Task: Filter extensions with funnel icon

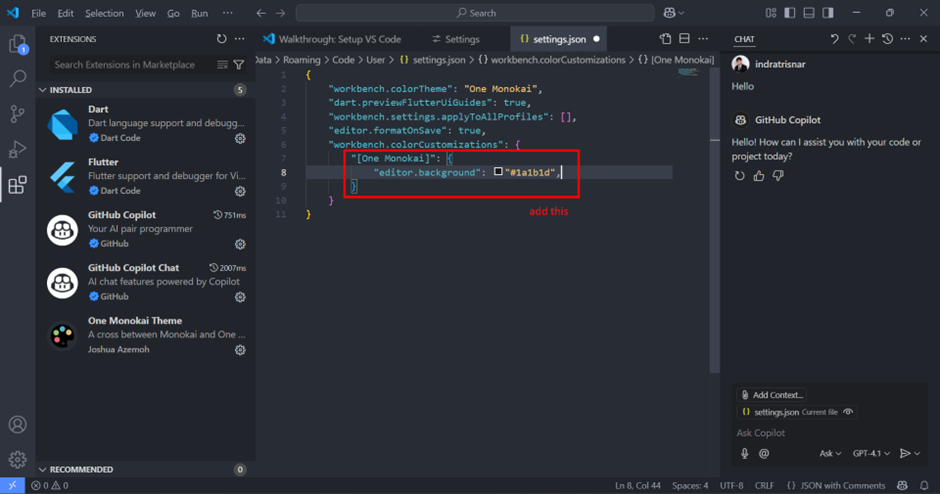Action: tap(239, 65)
